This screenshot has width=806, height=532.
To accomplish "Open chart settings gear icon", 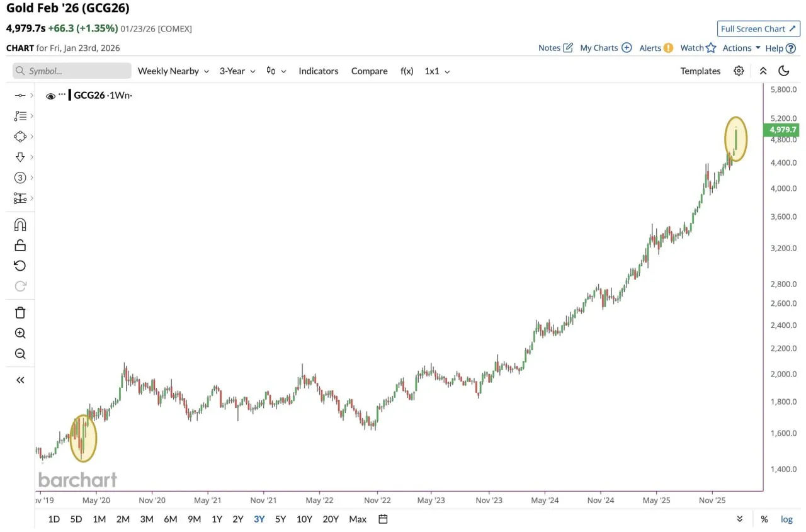I will 739,71.
